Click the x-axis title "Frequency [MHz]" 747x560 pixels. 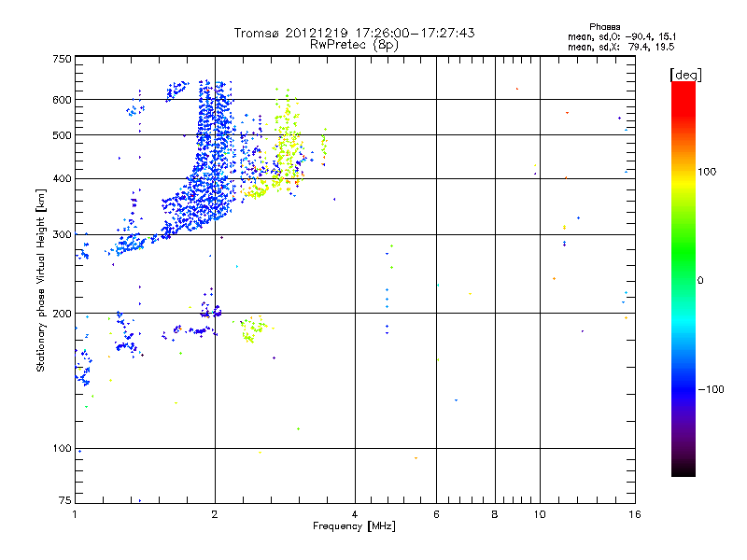(354, 526)
